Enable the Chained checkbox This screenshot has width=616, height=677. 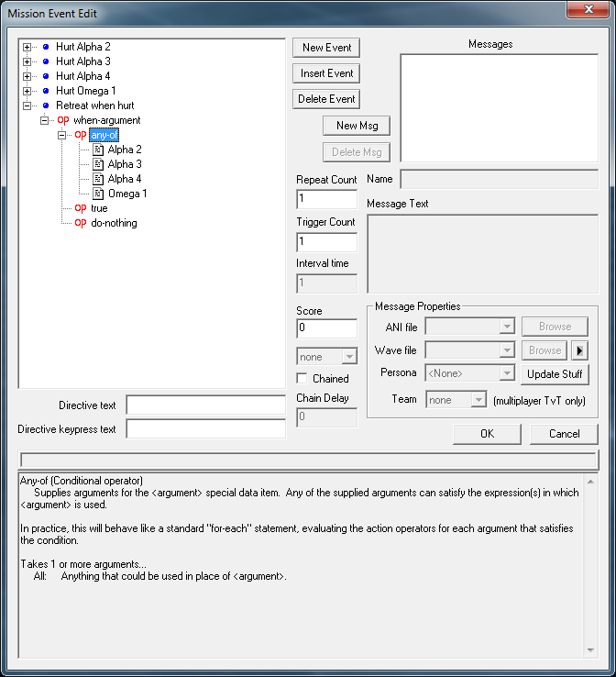302,378
